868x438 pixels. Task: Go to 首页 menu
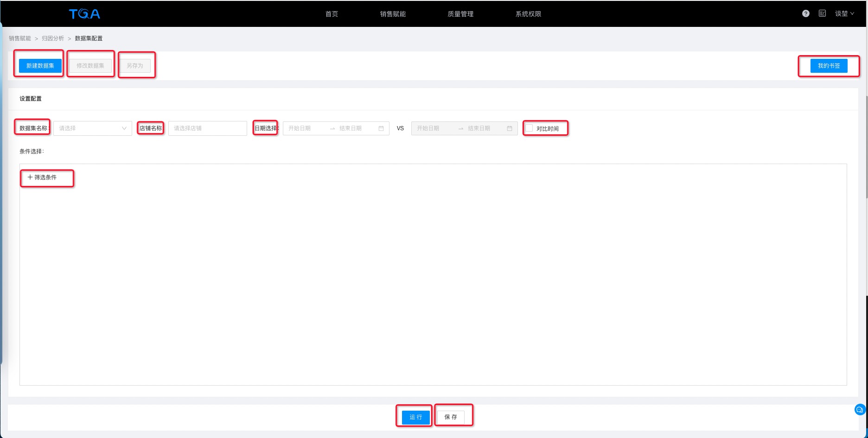[x=332, y=14]
